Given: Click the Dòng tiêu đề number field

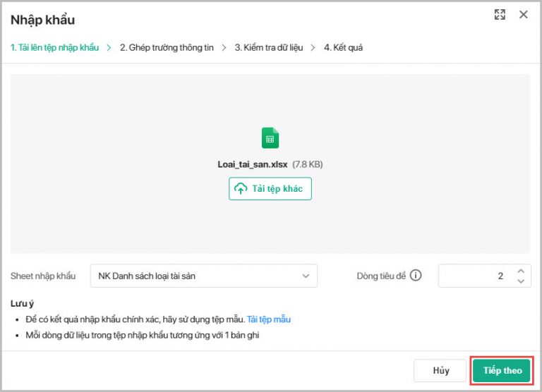Looking at the screenshot, I should click(x=473, y=276).
